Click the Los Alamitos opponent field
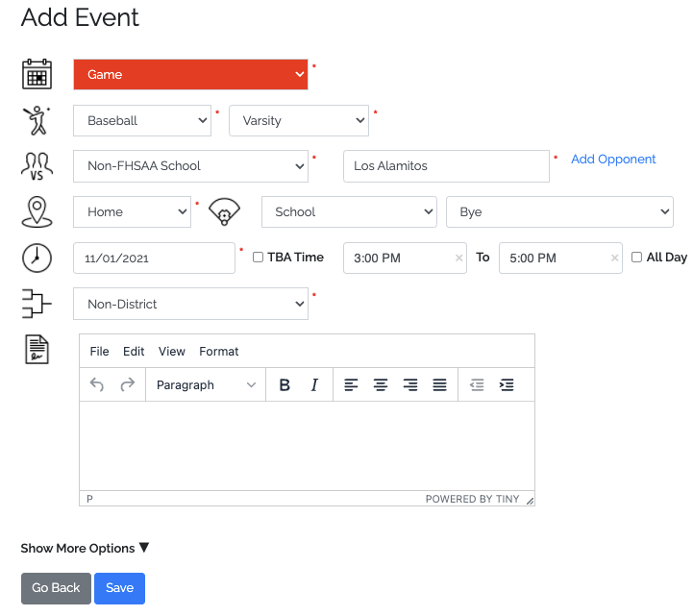693x616 pixels. (x=445, y=166)
